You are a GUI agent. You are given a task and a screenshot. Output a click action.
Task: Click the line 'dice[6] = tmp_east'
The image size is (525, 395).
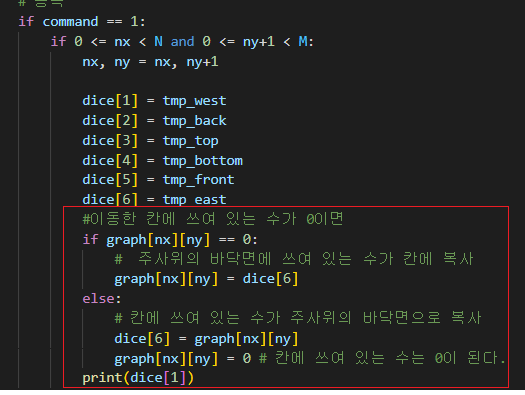pos(154,200)
